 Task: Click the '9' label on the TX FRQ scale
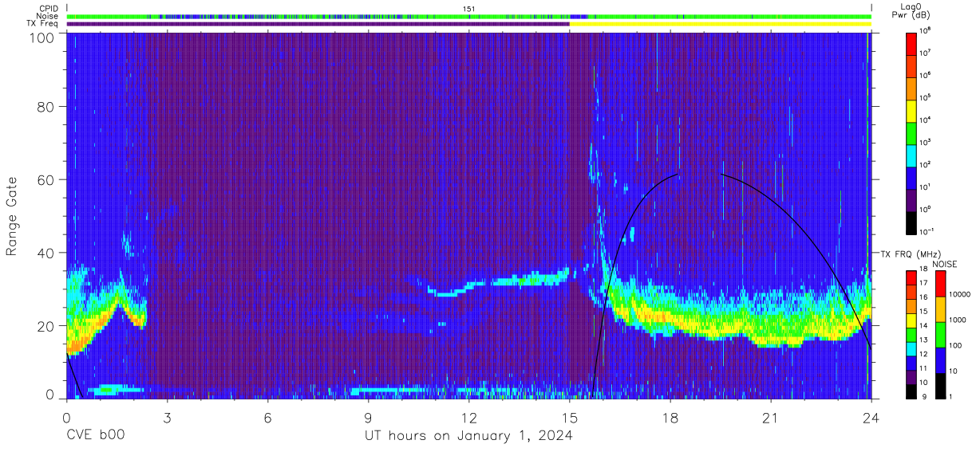click(x=924, y=398)
